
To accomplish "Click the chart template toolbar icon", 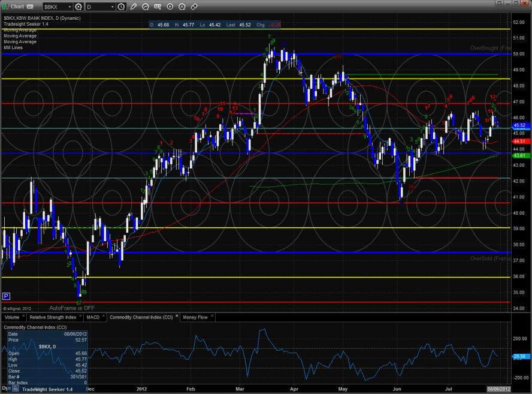I will (x=158, y=7).
